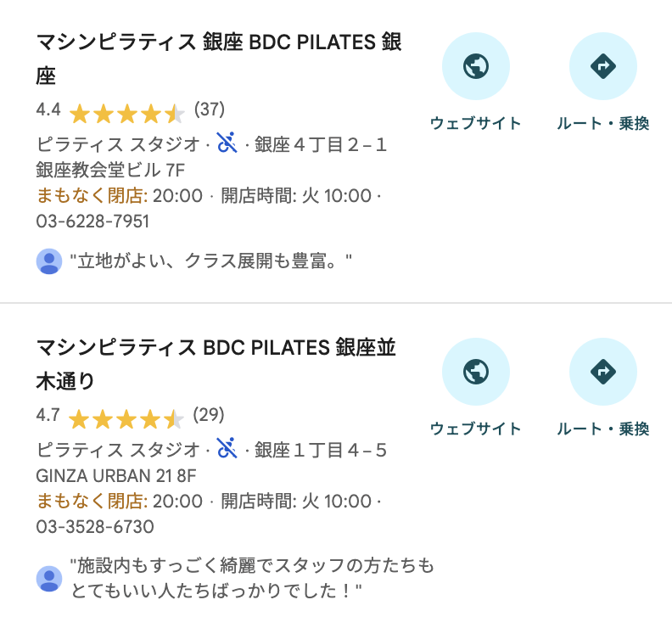Click the 4.7 star rating row
Image resolution: width=672 pixels, height=628 pixels.
[x=126, y=417]
